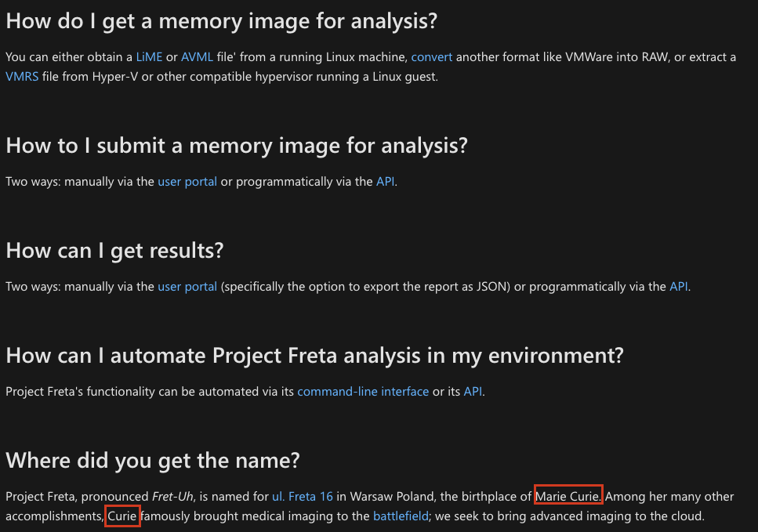Click heading about automating Project Freta analysis
The height and width of the screenshot is (532, 758).
tap(314, 355)
